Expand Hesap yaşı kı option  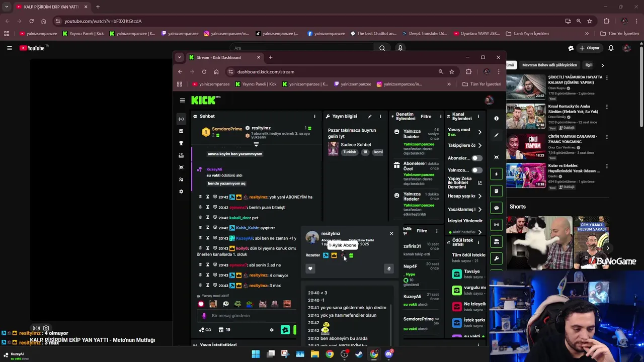[x=479, y=196]
